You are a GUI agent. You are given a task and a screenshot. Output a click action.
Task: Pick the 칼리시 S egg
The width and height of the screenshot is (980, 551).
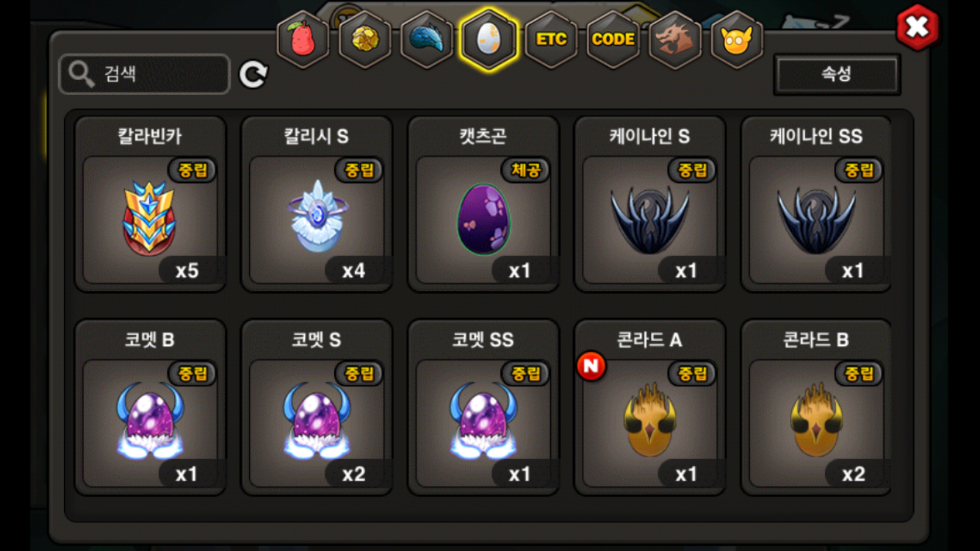[x=317, y=204]
